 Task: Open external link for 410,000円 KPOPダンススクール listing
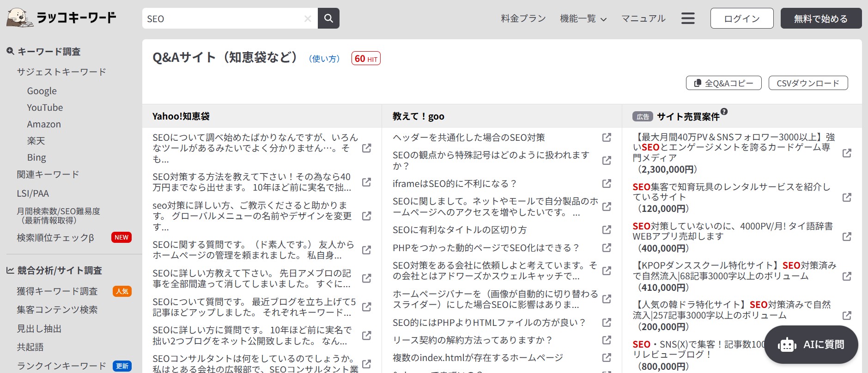(847, 276)
